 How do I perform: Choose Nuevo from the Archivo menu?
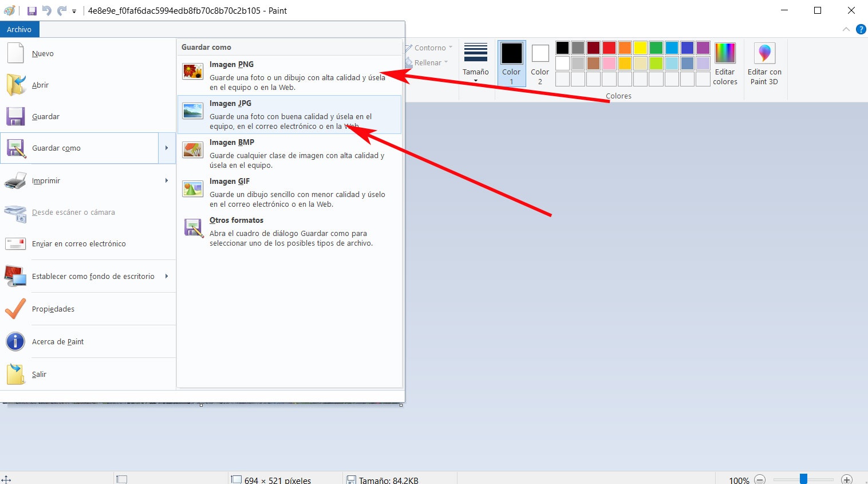[88, 53]
